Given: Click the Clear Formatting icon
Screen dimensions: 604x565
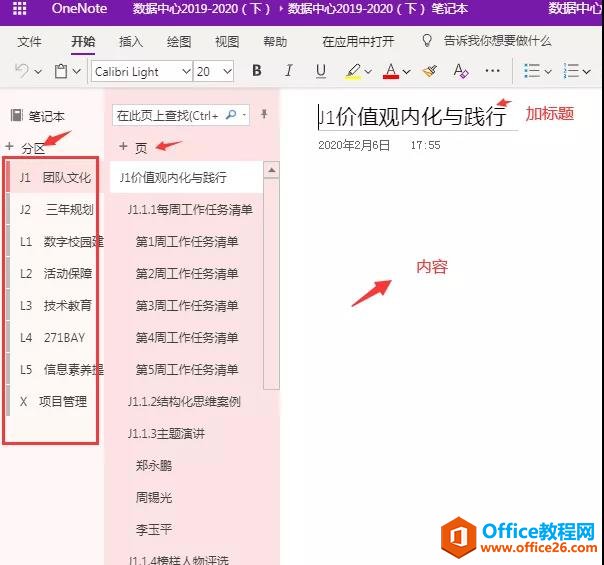Looking at the screenshot, I should tap(461, 71).
